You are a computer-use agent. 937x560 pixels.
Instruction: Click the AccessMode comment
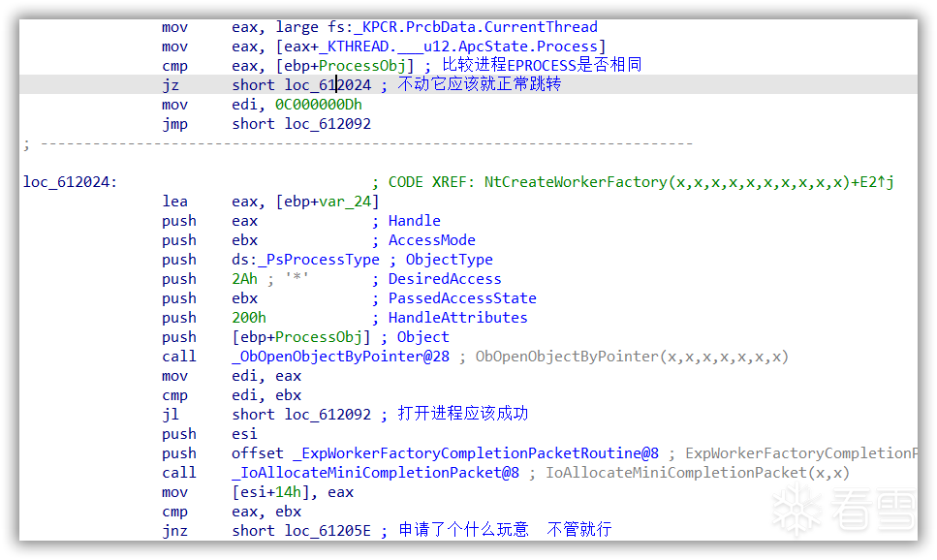[x=432, y=240]
